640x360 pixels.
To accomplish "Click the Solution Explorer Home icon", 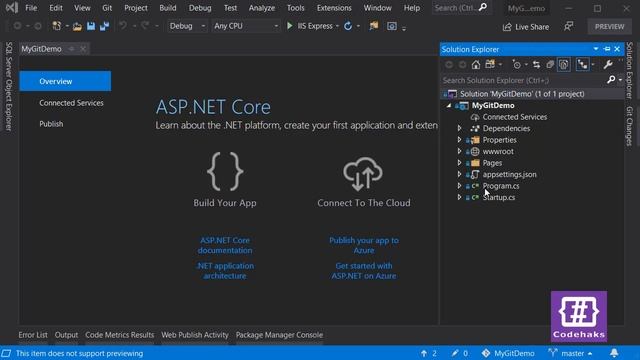I will point(476,64).
